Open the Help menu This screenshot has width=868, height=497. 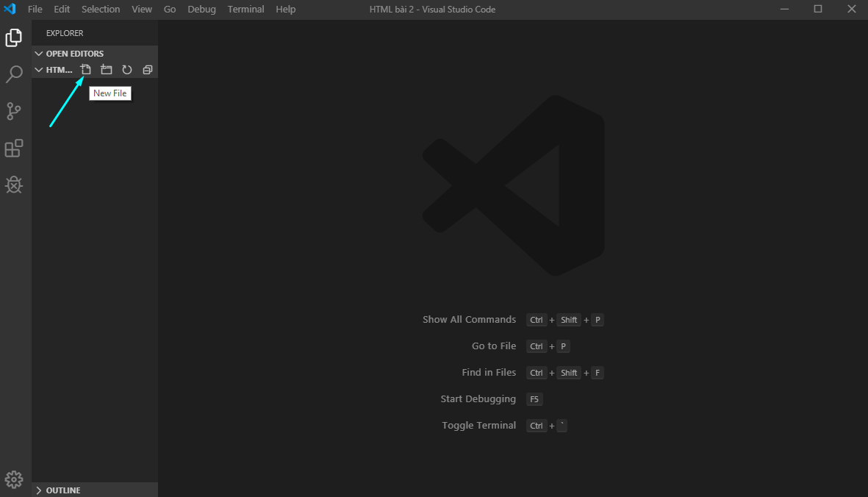click(286, 10)
